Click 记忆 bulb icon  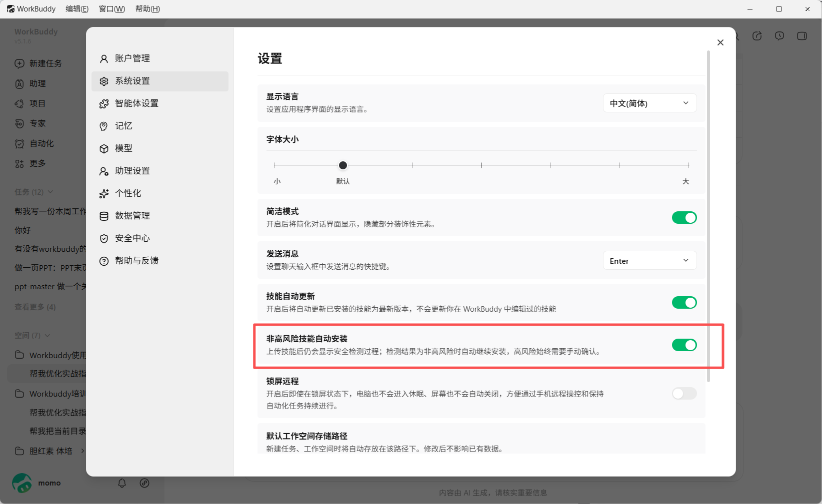click(x=104, y=126)
